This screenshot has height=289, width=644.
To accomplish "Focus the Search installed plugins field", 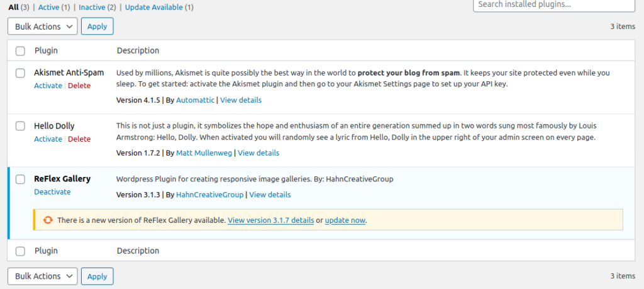I will 554,5.
